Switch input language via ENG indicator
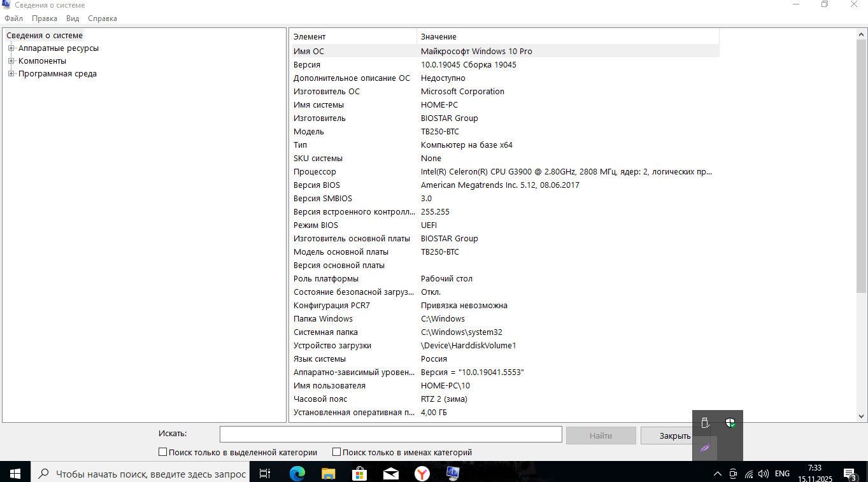 tap(782, 474)
